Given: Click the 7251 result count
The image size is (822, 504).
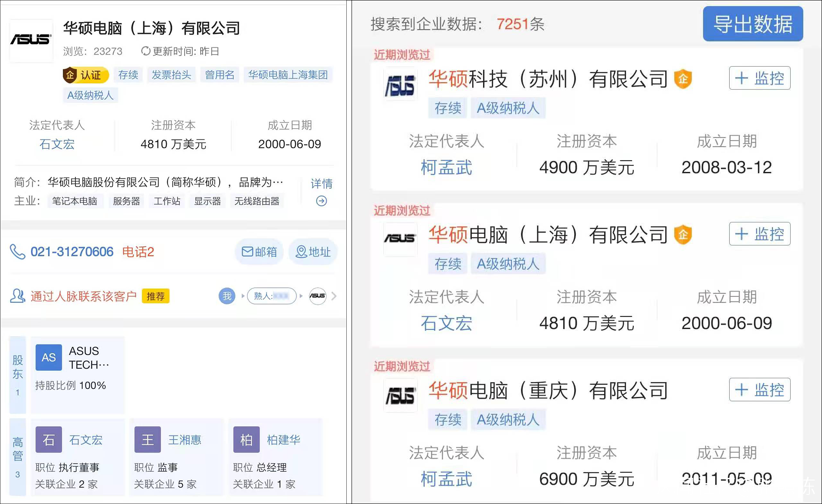Looking at the screenshot, I should point(512,24).
